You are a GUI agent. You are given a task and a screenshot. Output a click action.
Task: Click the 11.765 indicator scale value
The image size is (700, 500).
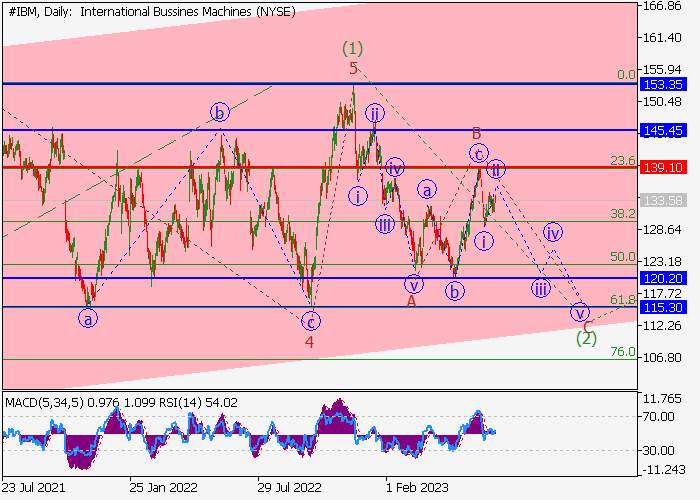[x=662, y=399]
